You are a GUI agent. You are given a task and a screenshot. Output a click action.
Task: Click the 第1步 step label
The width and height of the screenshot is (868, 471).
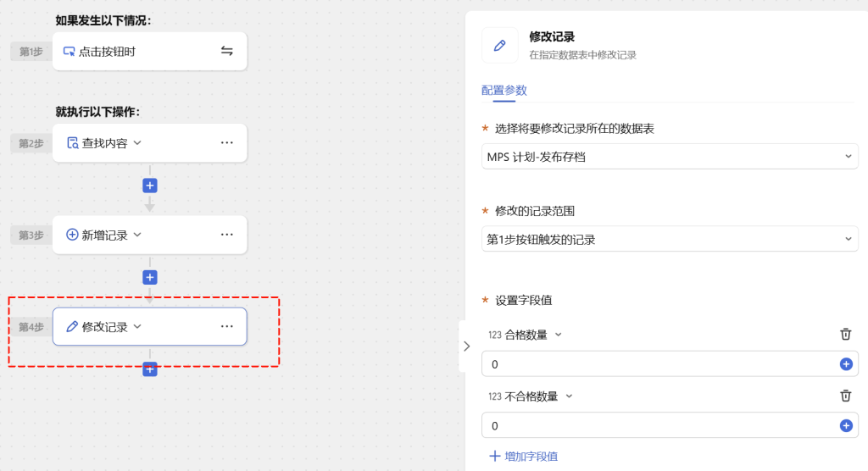(31, 52)
